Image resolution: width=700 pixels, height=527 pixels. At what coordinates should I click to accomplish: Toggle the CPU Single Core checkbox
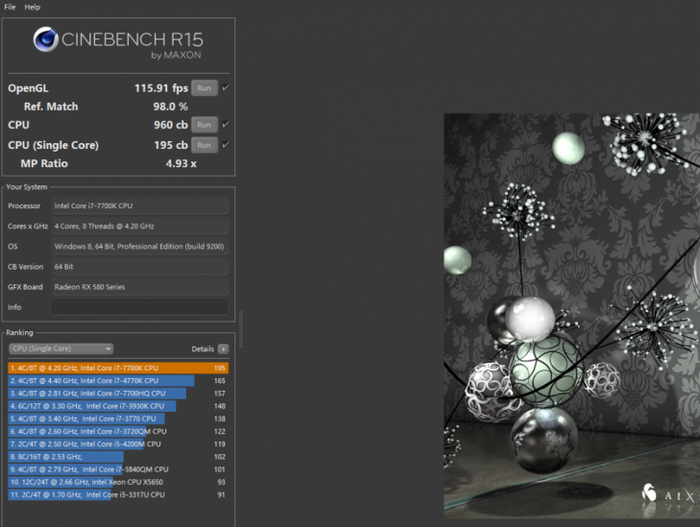coord(225,144)
